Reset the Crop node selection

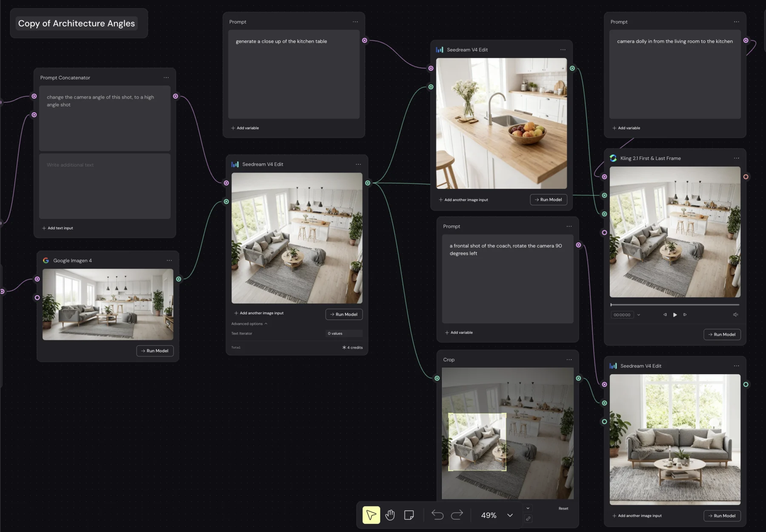click(x=563, y=509)
